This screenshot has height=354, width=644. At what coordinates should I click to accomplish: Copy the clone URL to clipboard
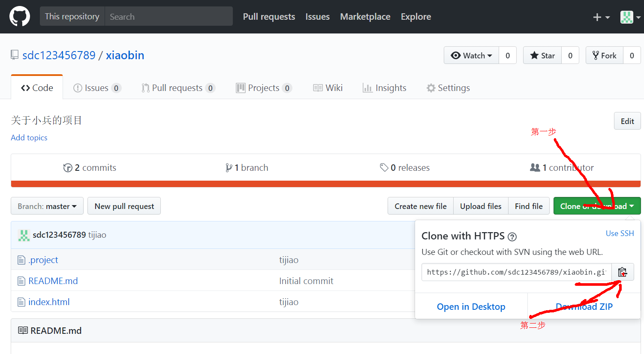623,272
